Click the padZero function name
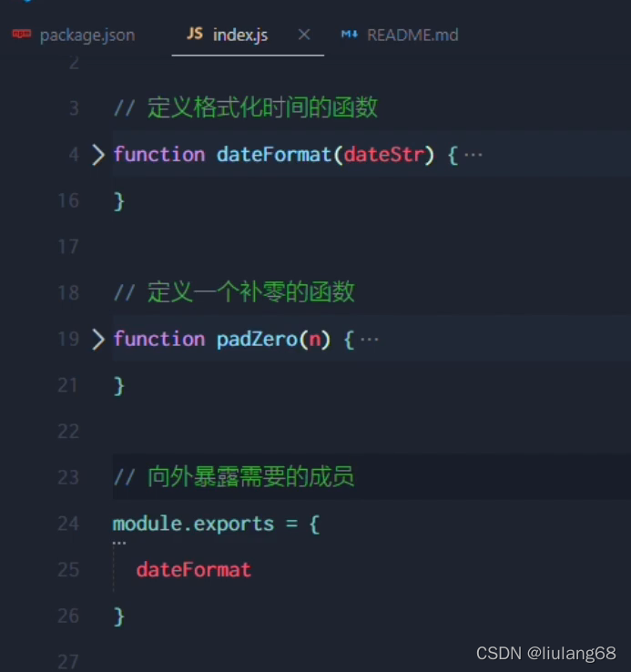Image resolution: width=631 pixels, height=672 pixels. pyautogui.click(x=257, y=340)
